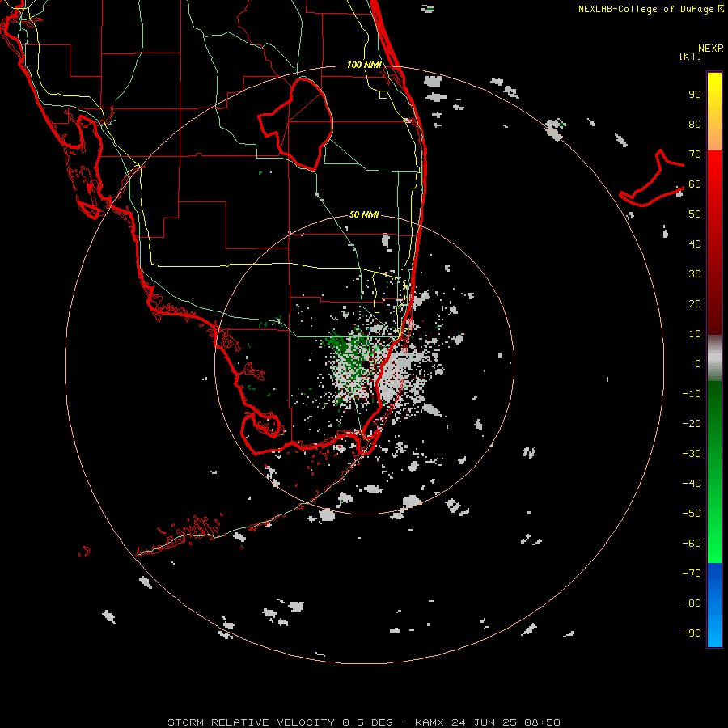Pick the bright red color bar segment

pyautogui.click(x=714, y=170)
